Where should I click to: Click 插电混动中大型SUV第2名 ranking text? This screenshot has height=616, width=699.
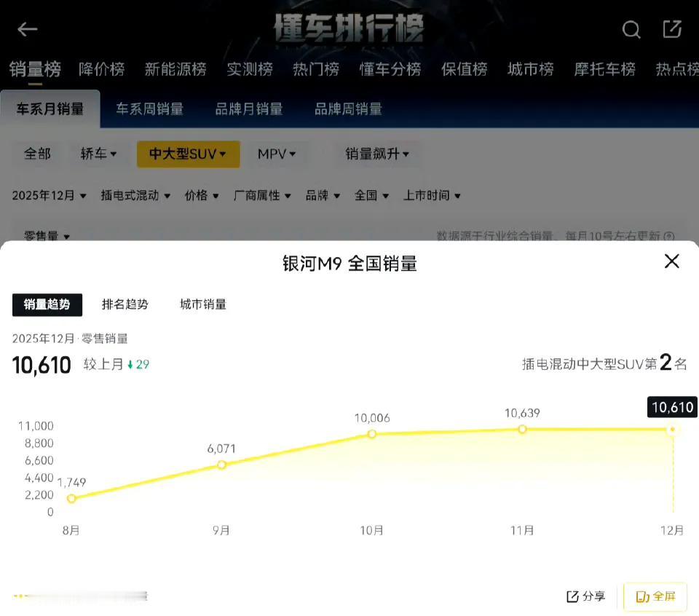point(604,363)
